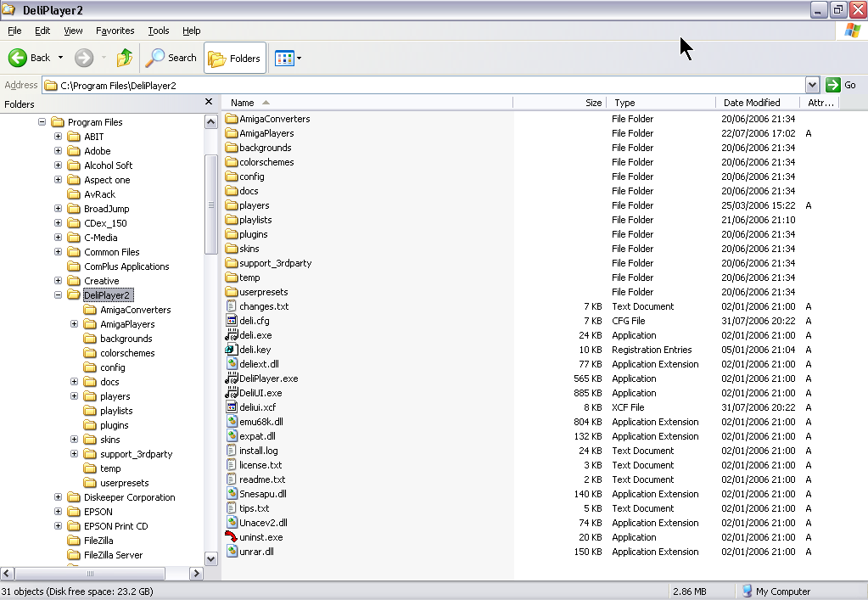Collapse the DeliPlayer2 tree node
The image size is (868, 600).
pos(59,295)
